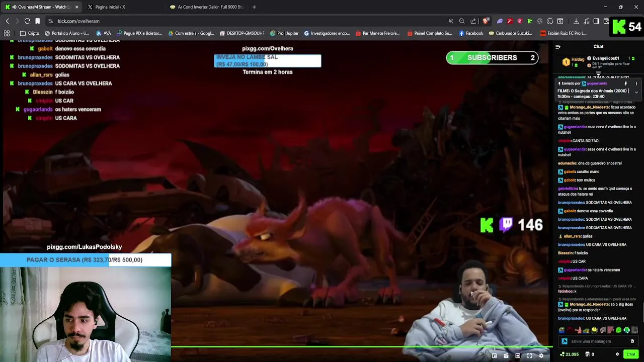Screen dimensions: 644x362
Task: Click the share page icon in address bar
Action: (473, 21)
